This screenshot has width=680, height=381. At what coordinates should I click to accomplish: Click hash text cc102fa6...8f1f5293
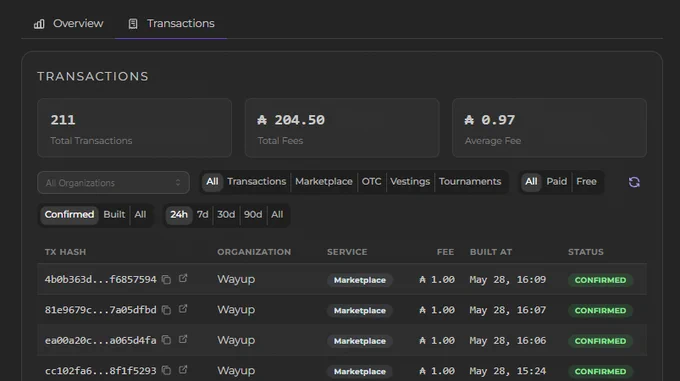(101, 371)
